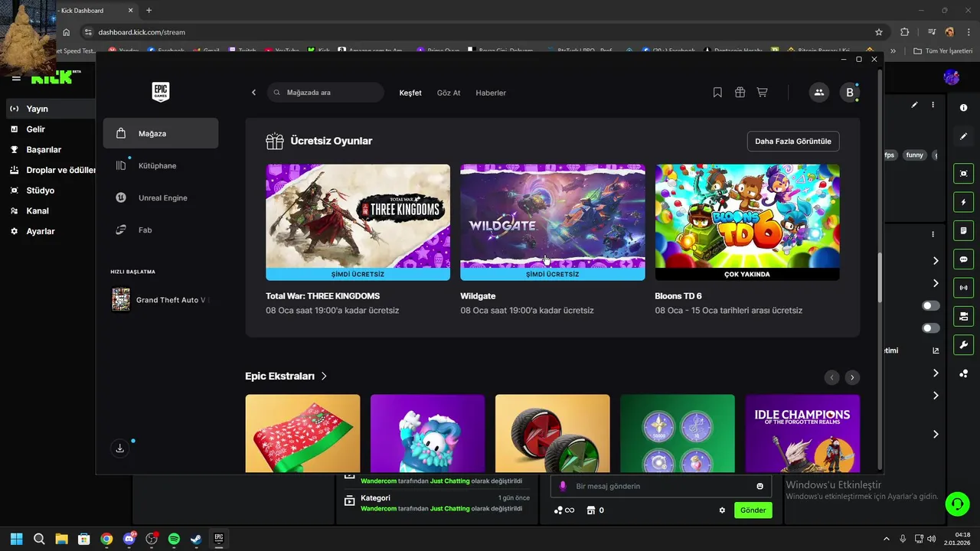980x551 pixels.
Task: Click the broadcast signal icon in Kick rail
Action: point(964,288)
